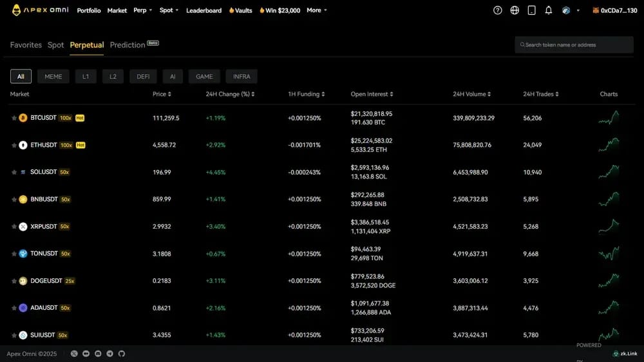Click the BNB coin icon for BNBUSDT

point(23,199)
